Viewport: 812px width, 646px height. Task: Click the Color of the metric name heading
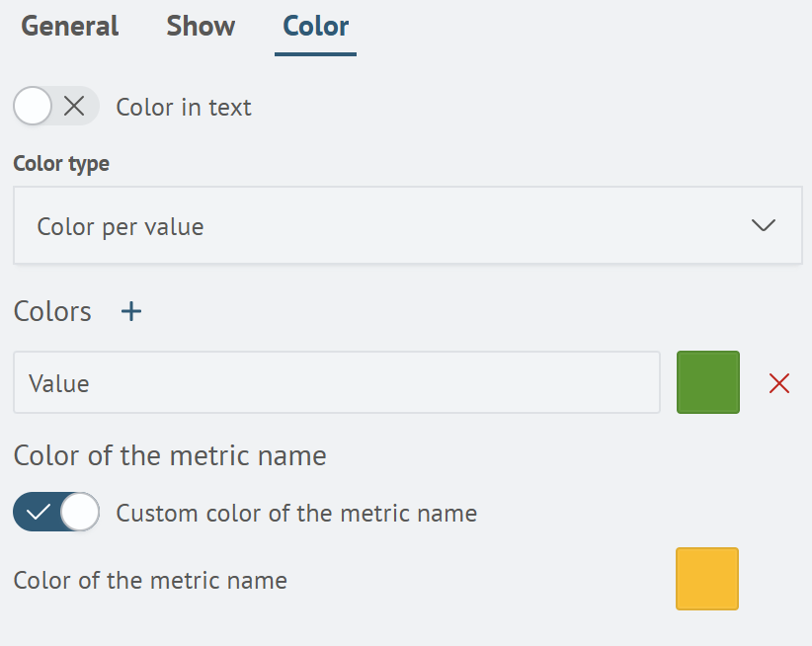click(169, 455)
